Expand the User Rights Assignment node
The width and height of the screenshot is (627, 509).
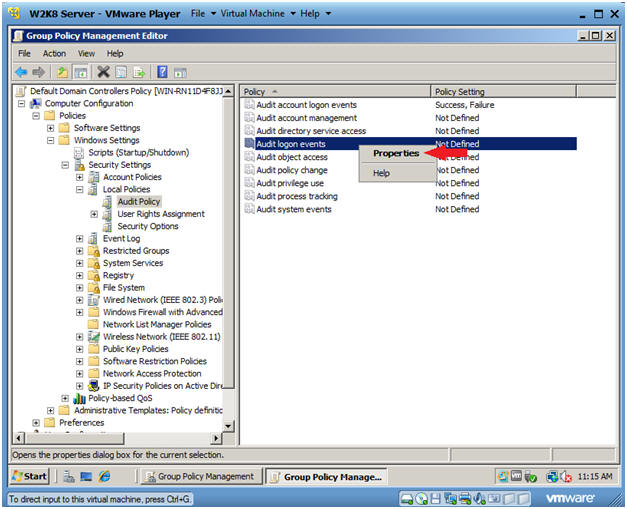[94, 214]
